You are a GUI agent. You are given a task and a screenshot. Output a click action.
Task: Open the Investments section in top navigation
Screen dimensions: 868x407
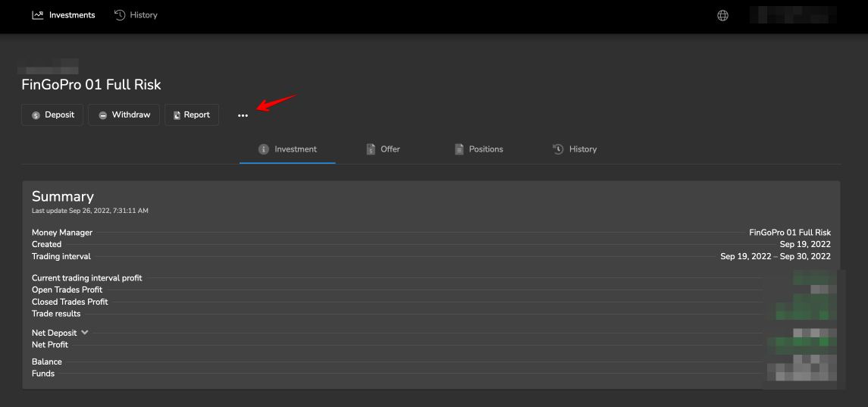coord(63,15)
